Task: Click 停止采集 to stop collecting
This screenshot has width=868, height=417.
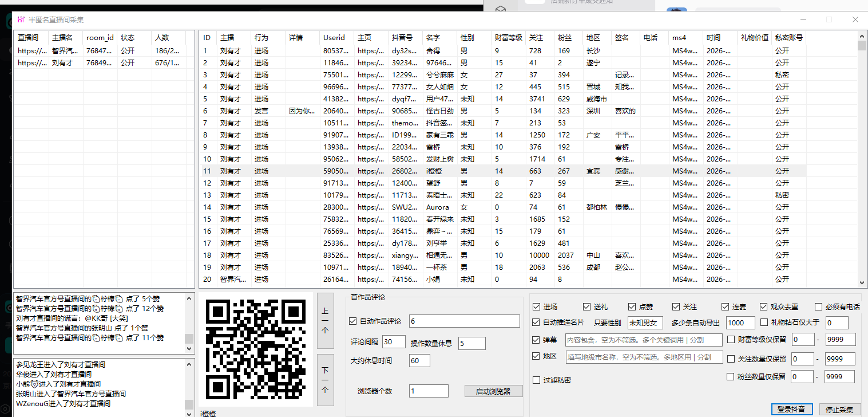Action: click(x=839, y=410)
